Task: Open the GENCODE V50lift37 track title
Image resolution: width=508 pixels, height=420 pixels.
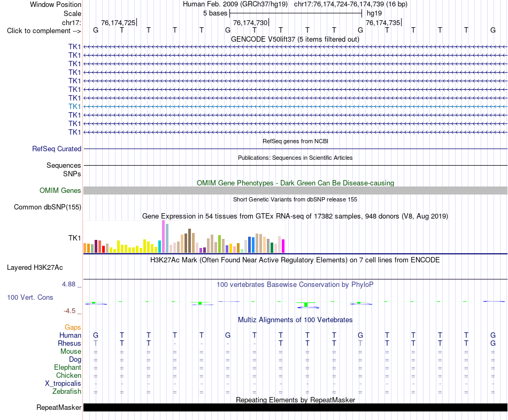Action: click(x=295, y=39)
